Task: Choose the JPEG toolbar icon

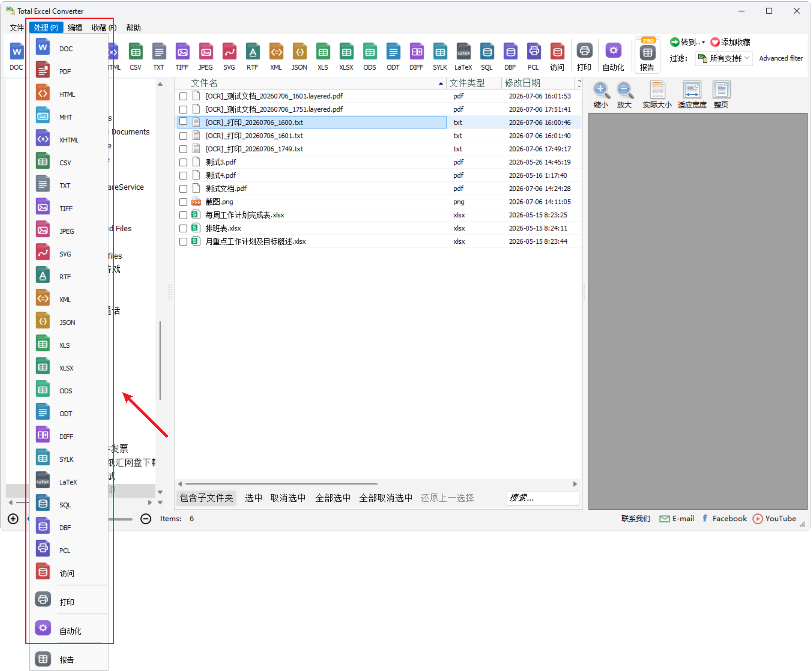Action: [206, 56]
